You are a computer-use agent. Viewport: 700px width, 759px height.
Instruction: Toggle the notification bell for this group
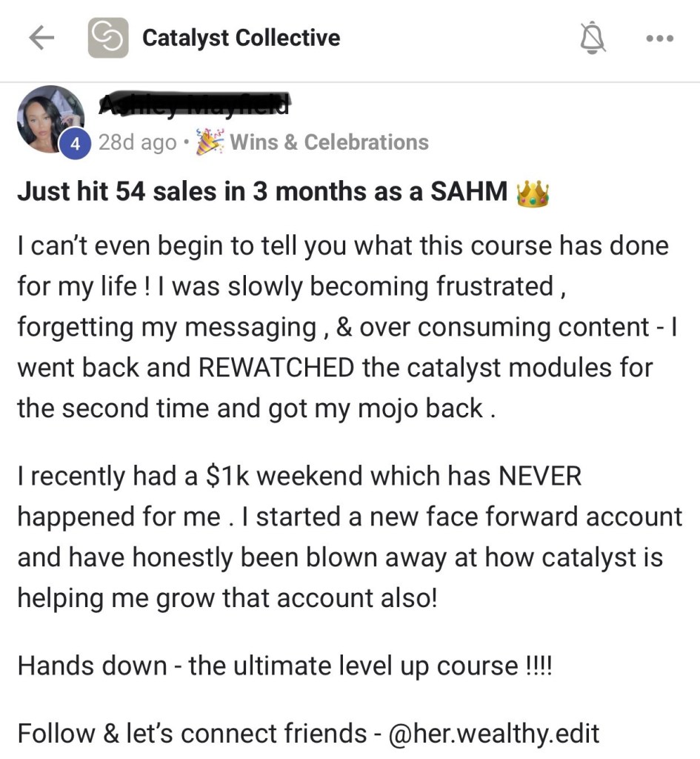tap(592, 38)
